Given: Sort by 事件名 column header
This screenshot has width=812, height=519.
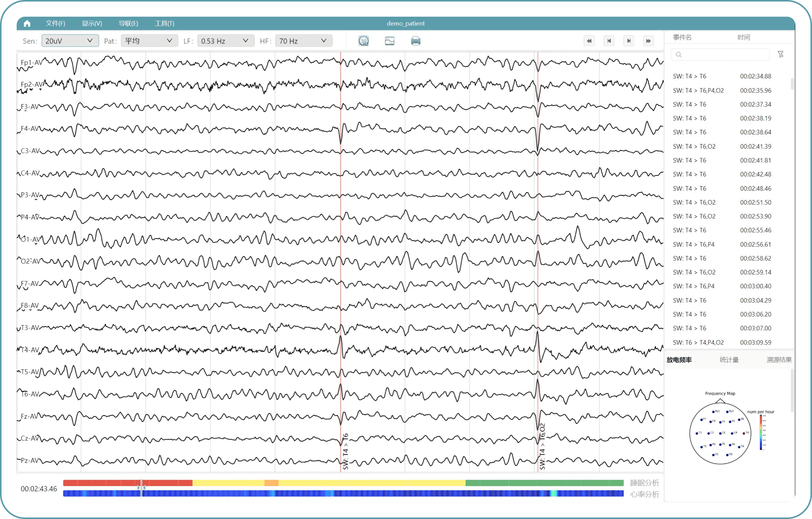Looking at the screenshot, I should 682,37.
